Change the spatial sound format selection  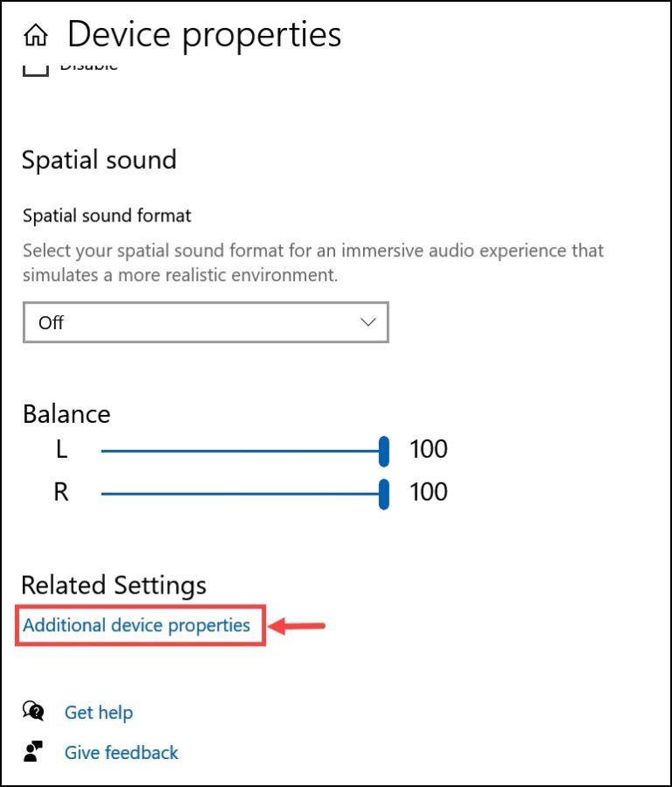pos(206,322)
